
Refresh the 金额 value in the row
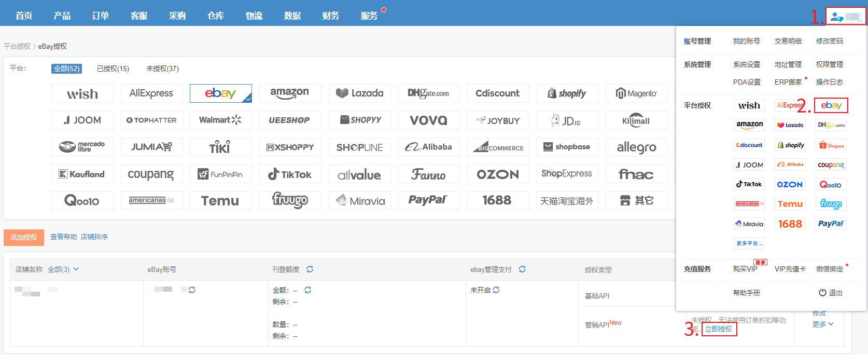(307, 290)
